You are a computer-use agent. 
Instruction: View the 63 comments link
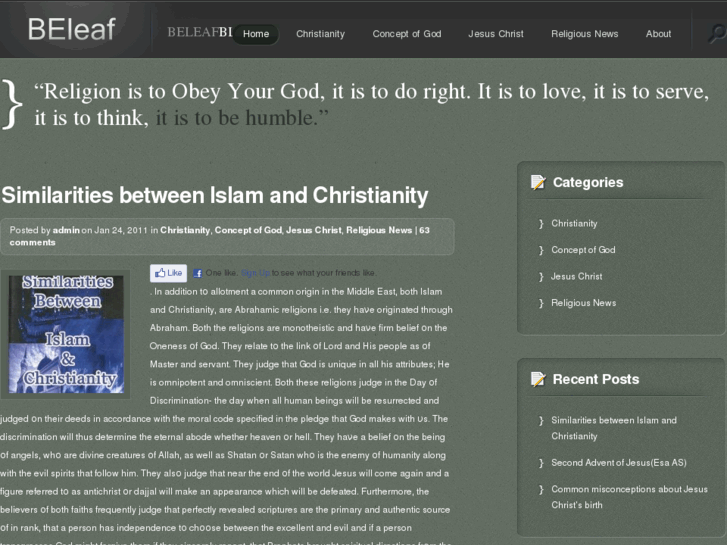220,236
